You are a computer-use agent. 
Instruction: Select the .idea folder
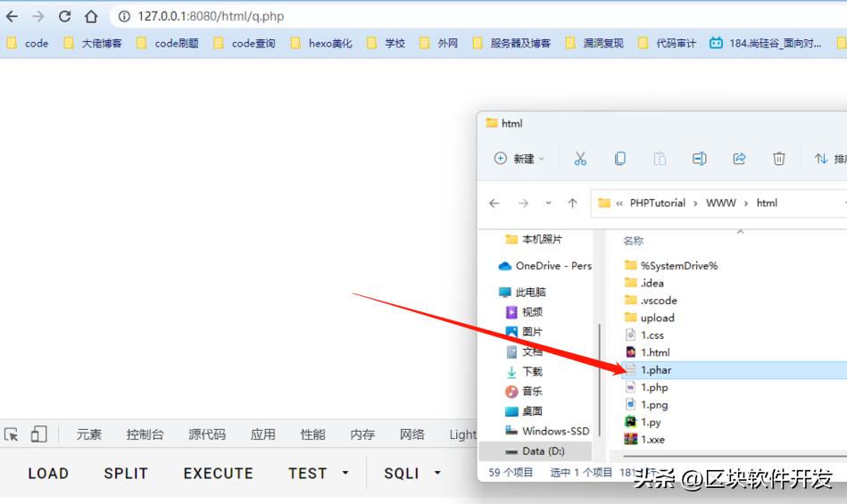[x=644, y=283]
